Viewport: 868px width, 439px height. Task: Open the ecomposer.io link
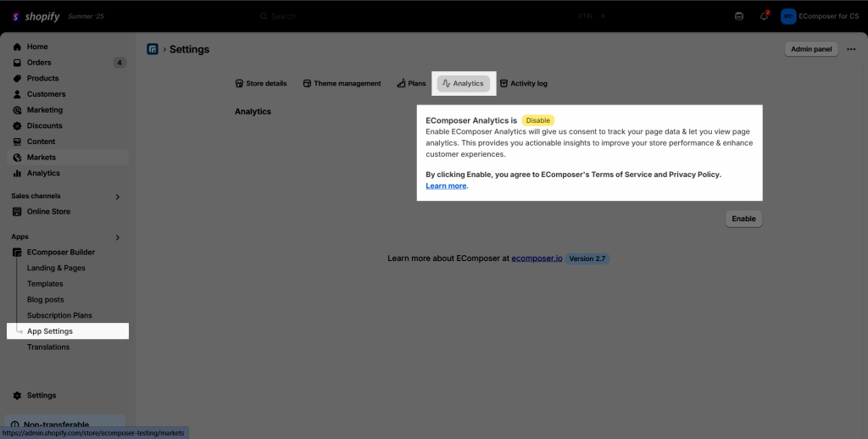click(537, 258)
